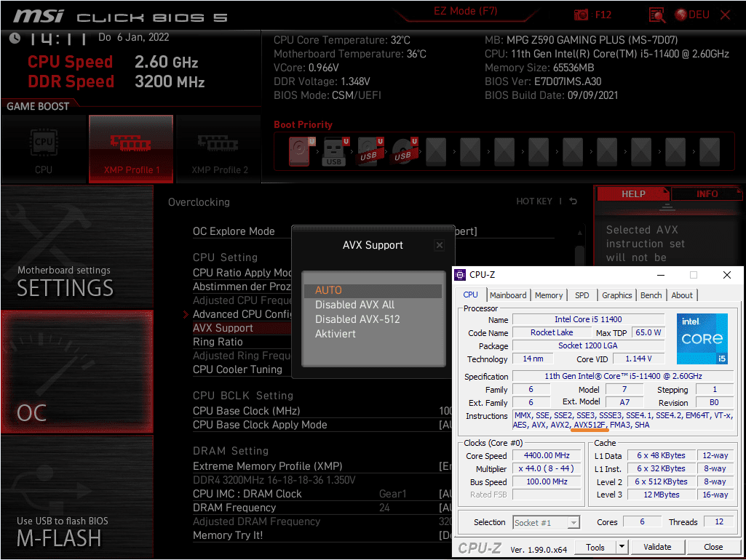This screenshot has height=560, width=746.
Task: Click the first empty boot priority slot
Action: pyautogui.click(x=436, y=151)
